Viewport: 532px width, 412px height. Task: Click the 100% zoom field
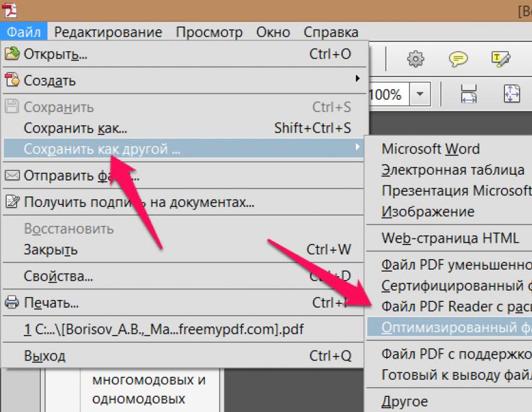[x=389, y=94]
